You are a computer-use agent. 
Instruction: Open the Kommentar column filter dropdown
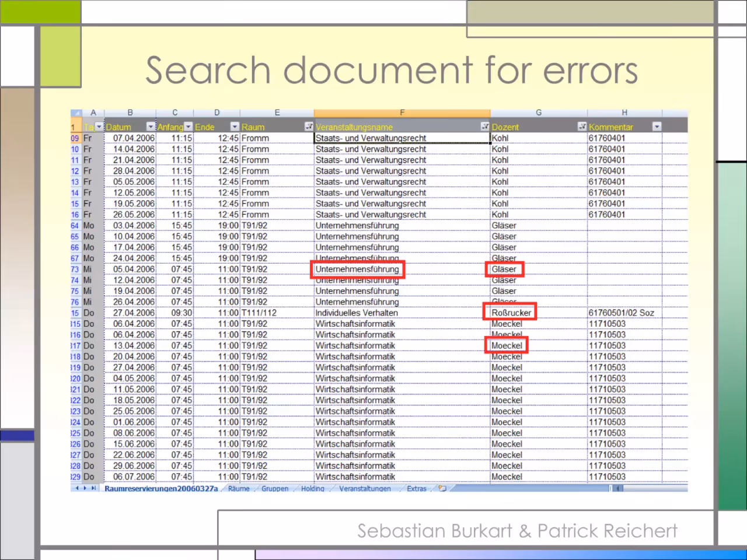click(657, 127)
